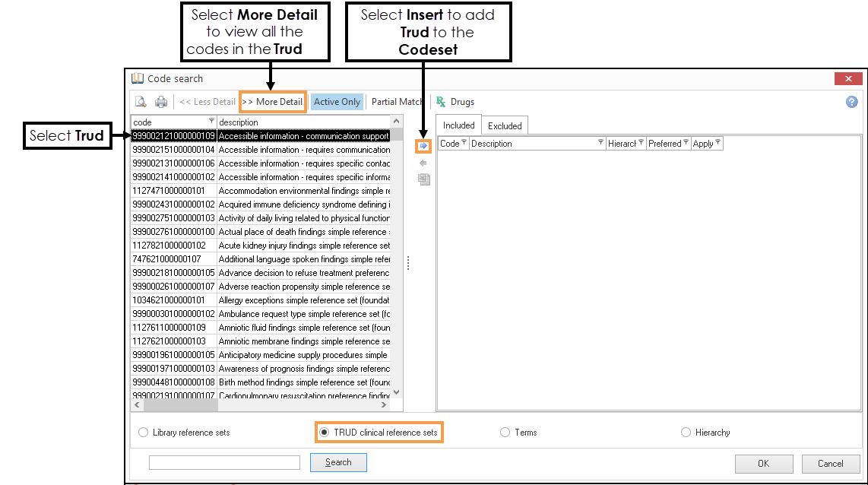
Task: Open the blue help question mark
Action: tap(851, 102)
